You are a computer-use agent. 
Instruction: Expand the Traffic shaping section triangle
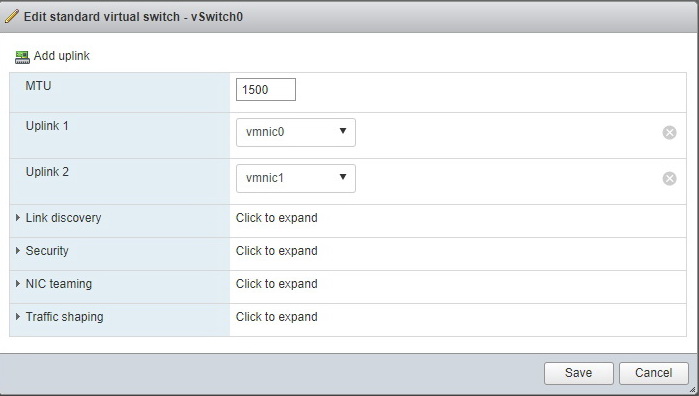[x=18, y=317]
